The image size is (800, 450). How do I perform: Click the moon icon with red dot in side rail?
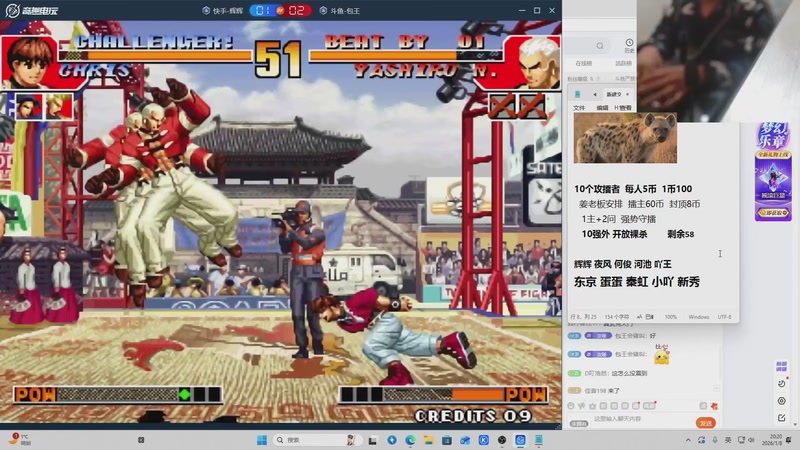[782, 383]
